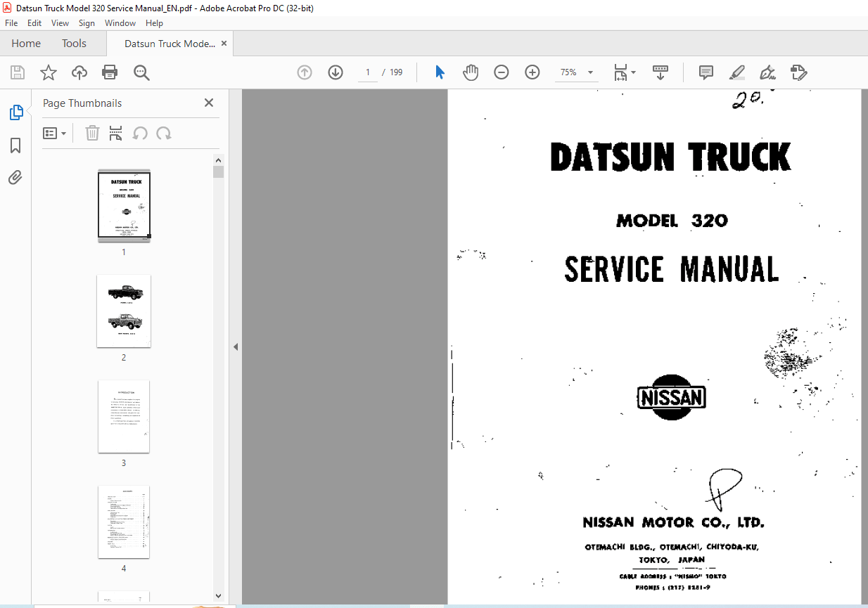Collapse the navigation pane arrow
The width and height of the screenshot is (868, 608).
236,347
